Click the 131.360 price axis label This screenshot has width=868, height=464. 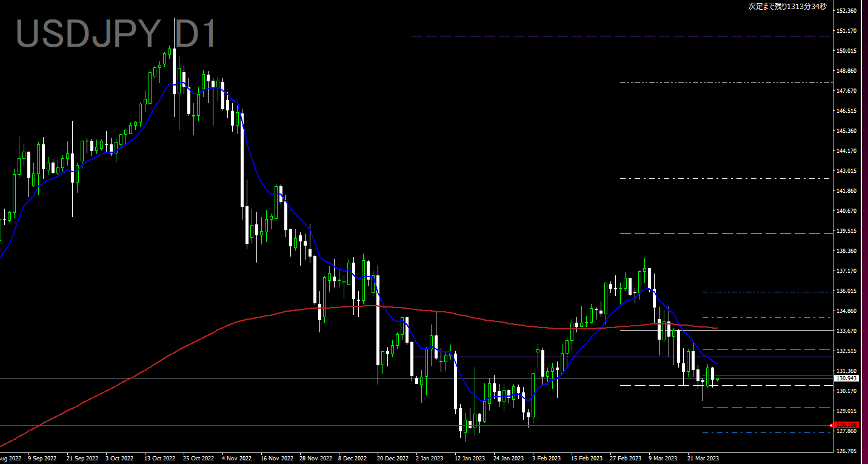846,371
